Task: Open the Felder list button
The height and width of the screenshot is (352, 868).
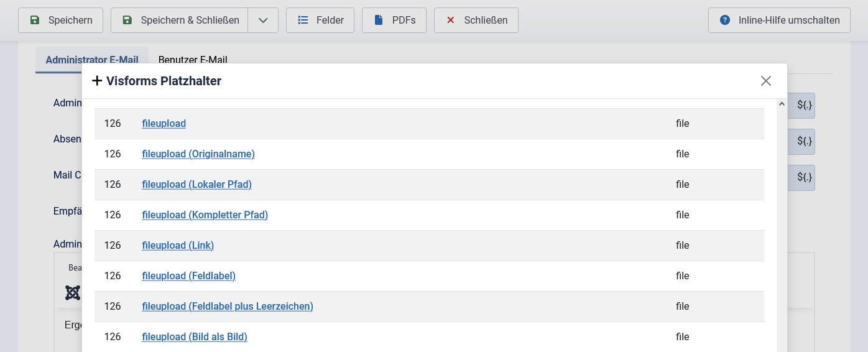Action: [x=320, y=21]
